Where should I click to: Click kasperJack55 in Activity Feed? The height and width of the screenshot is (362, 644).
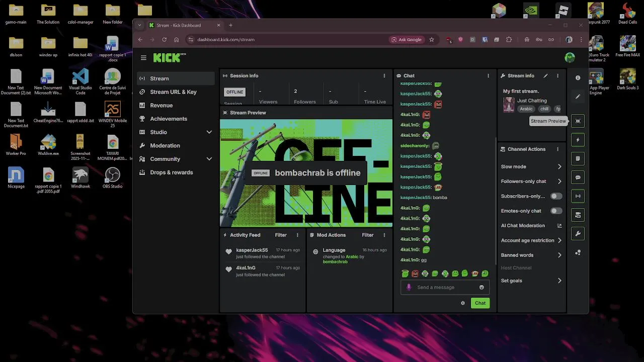pos(252,250)
